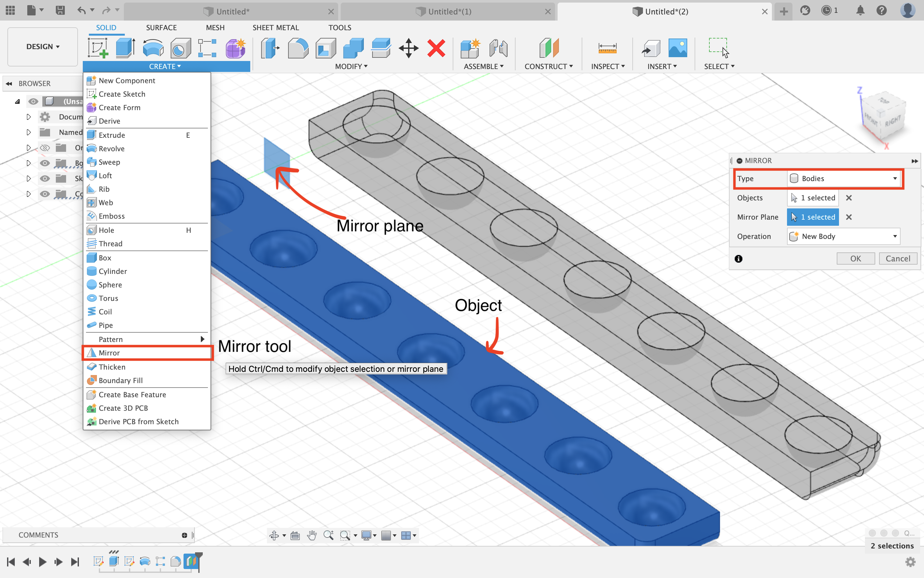The image size is (924, 578).
Task: Click the Hole toolbar icon
Action: [181, 48]
